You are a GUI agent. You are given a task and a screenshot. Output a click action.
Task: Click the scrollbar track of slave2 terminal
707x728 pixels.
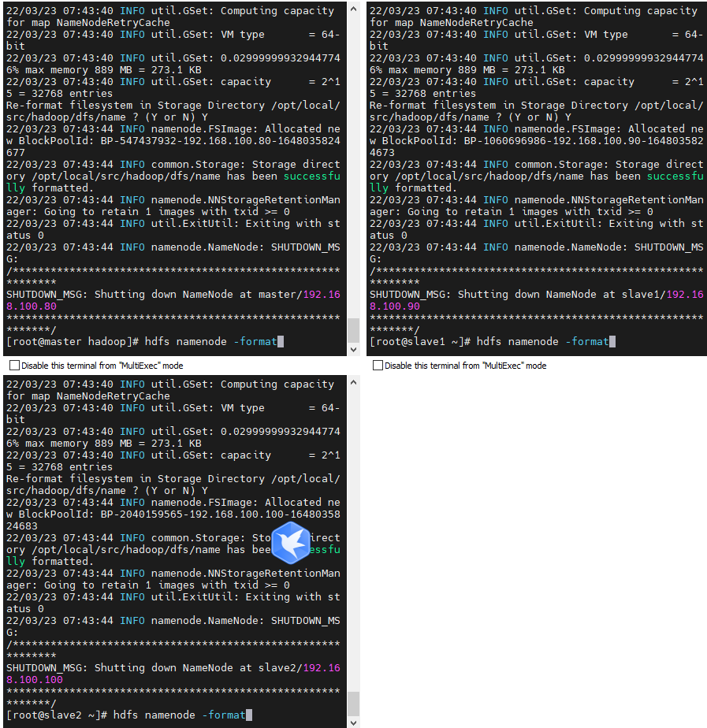coord(352,552)
